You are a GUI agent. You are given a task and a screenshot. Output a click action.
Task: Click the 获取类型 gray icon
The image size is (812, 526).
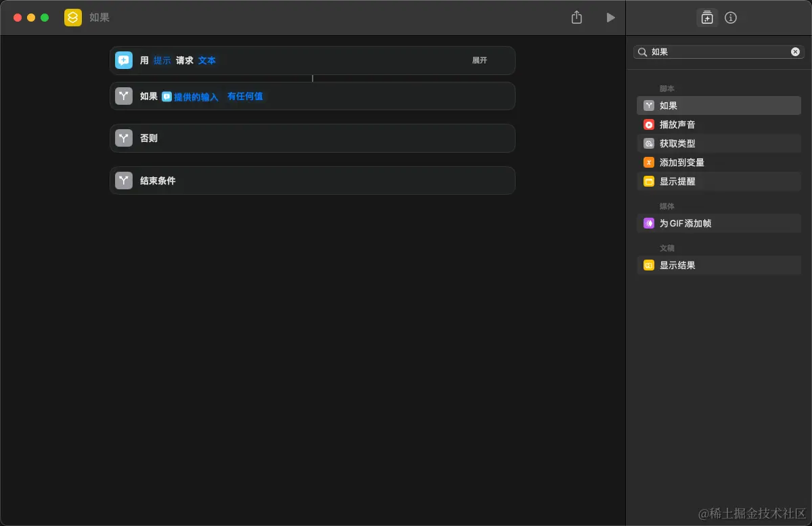click(x=648, y=143)
